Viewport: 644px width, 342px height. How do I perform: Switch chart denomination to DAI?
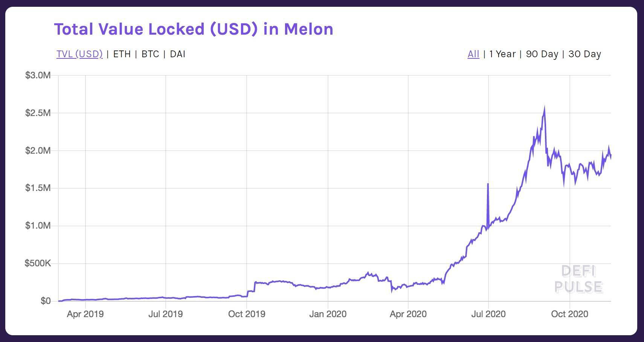point(177,54)
